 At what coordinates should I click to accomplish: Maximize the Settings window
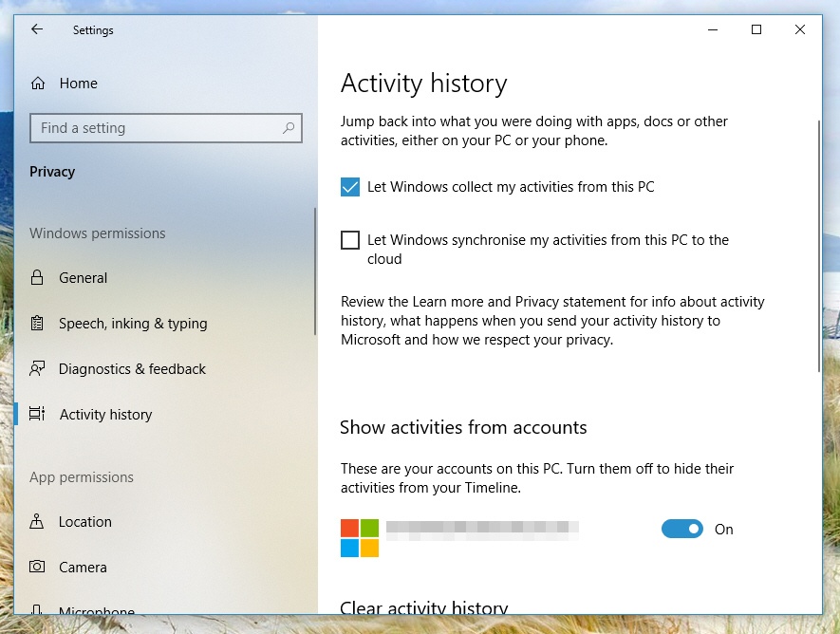(x=756, y=29)
